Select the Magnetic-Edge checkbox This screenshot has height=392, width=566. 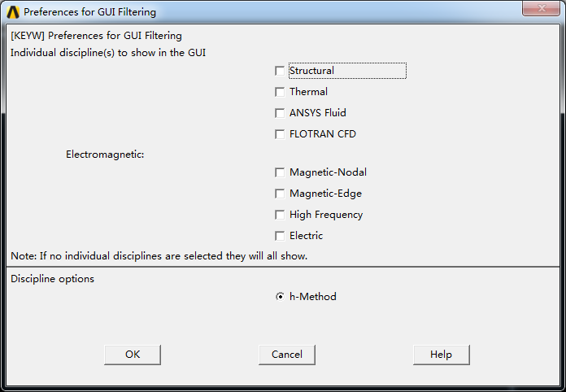pyautogui.click(x=281, y=194)
